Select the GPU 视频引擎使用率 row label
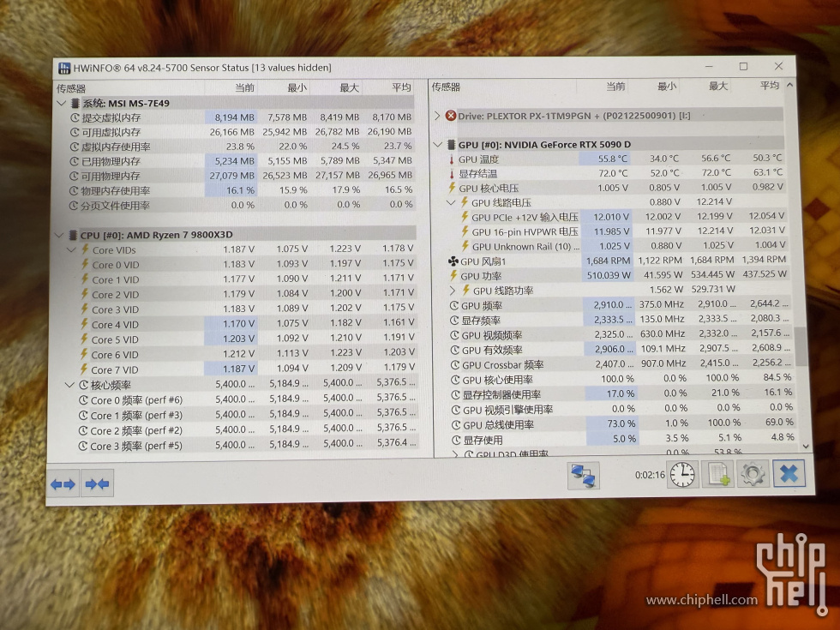 [x=507, y=410]
